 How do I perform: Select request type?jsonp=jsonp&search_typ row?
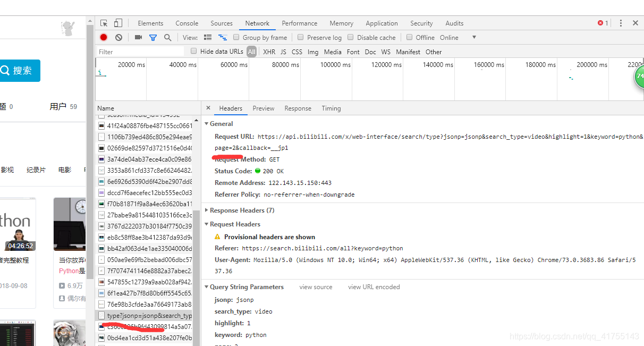click(x=144, y=315)
